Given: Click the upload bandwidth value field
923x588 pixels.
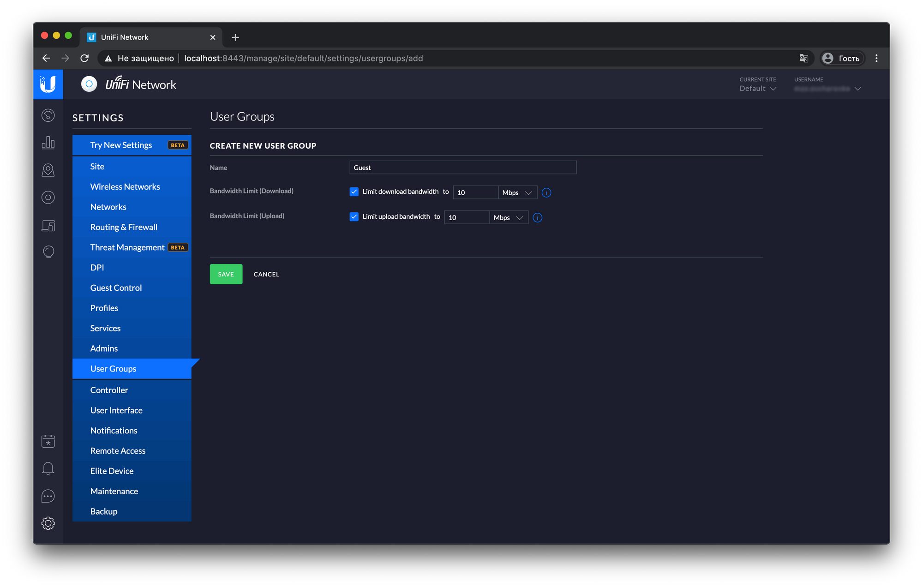Looking at the screenshot, I should [x=467, y=217].
